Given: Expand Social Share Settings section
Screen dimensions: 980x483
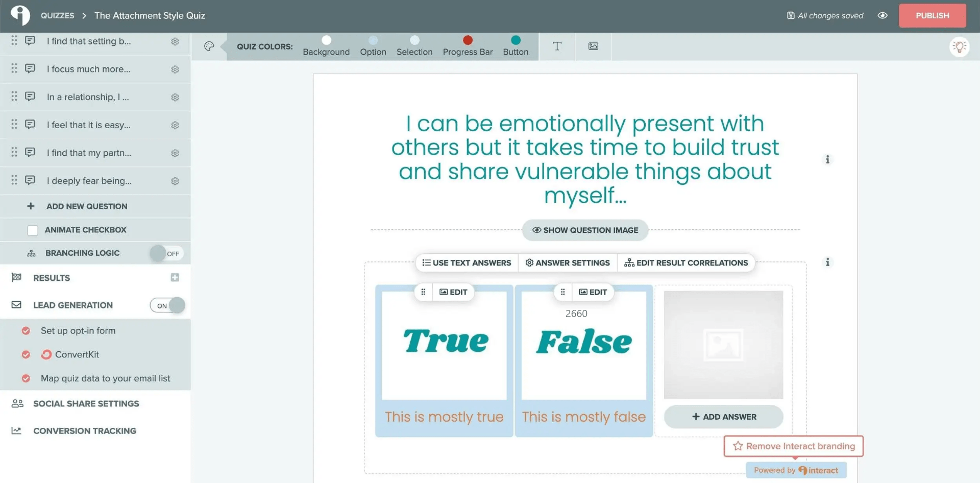Looking at the screenshot, I should (x=86, y=403).
